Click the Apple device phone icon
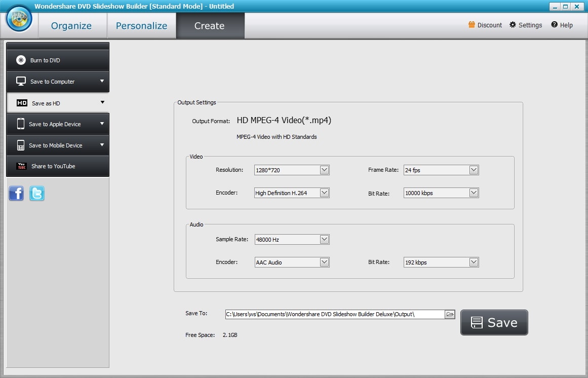Viewport: 588px width, 378px height. pyautogui.click(x=21, y=124)
